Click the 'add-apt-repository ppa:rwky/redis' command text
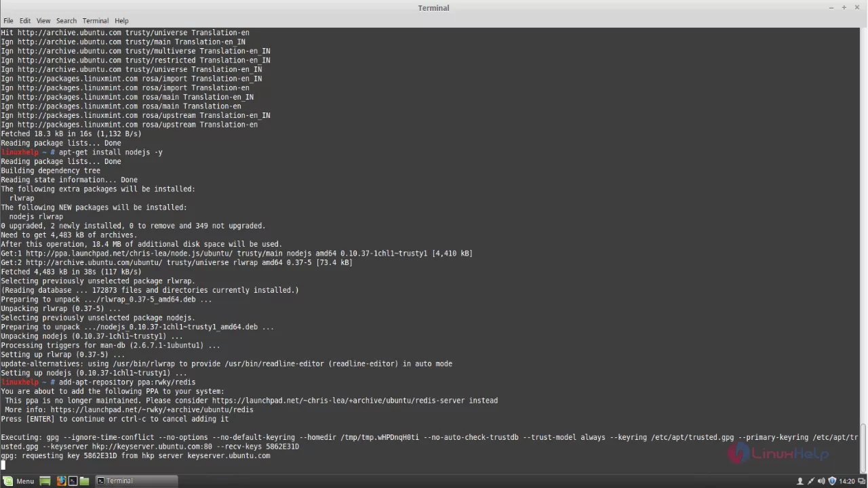868x488 pixels. 127,382
